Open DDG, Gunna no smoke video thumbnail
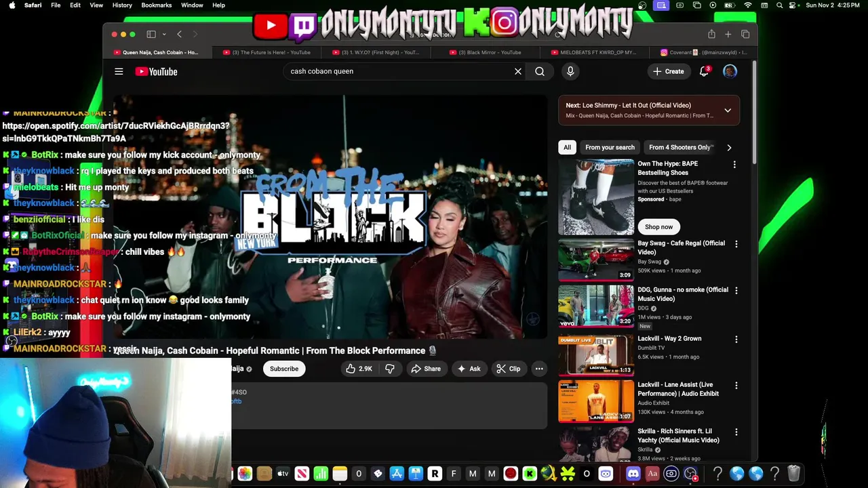 pyautogui.click(x=596, y=306)
